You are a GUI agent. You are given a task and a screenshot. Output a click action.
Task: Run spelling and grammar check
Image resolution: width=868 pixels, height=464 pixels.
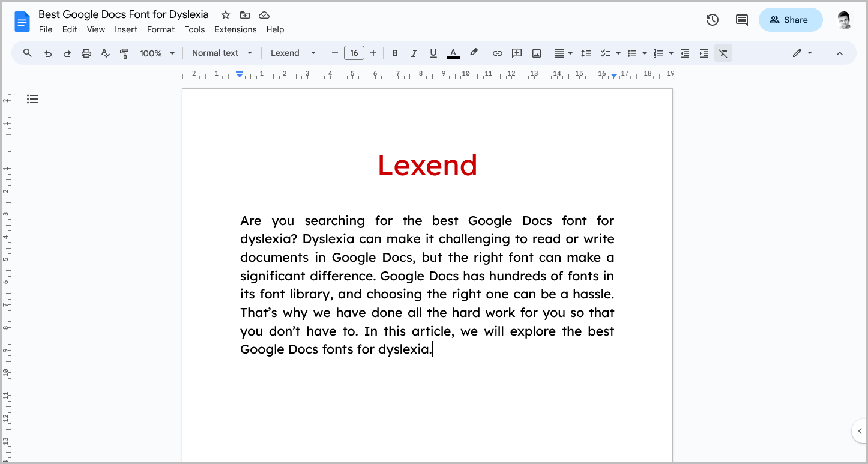pos(106,53)
